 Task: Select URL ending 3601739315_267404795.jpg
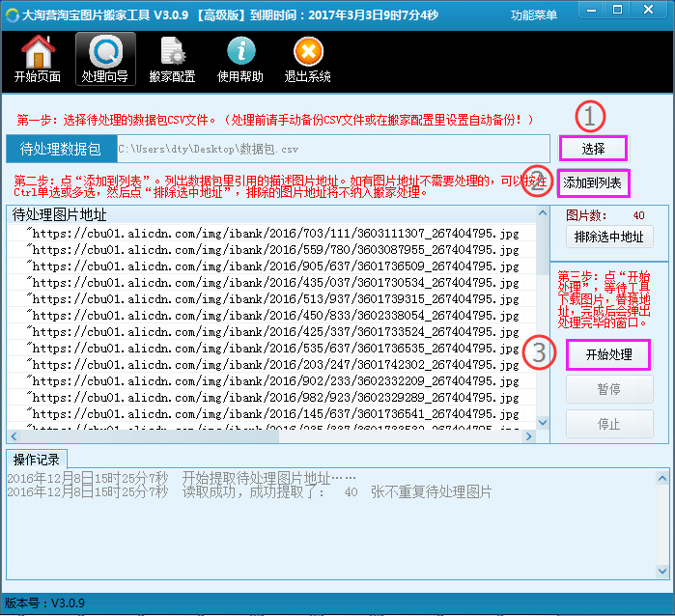click(x=272, y=298)
